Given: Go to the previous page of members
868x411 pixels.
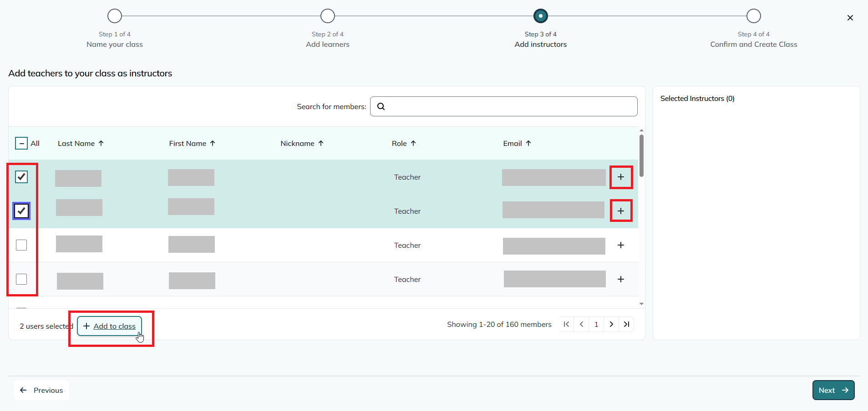Looking at the screenshot, I should click(581, 324).
